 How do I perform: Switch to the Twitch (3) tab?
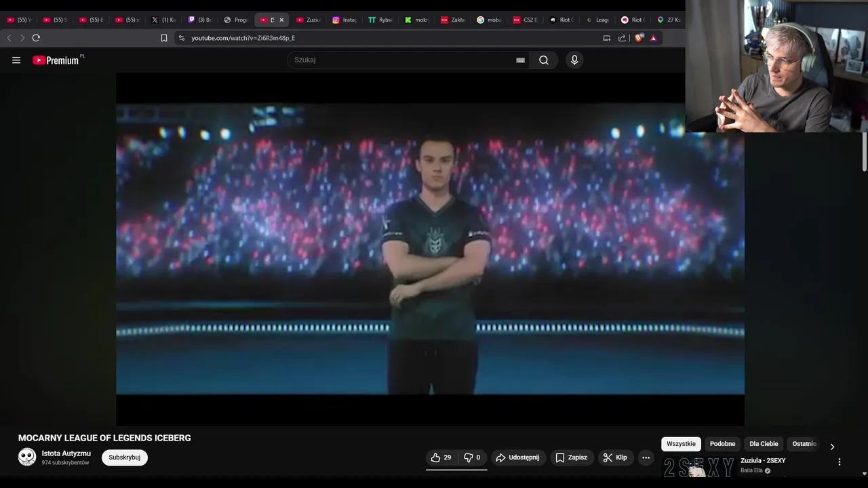pyautogui.click(x=200, y=20)
